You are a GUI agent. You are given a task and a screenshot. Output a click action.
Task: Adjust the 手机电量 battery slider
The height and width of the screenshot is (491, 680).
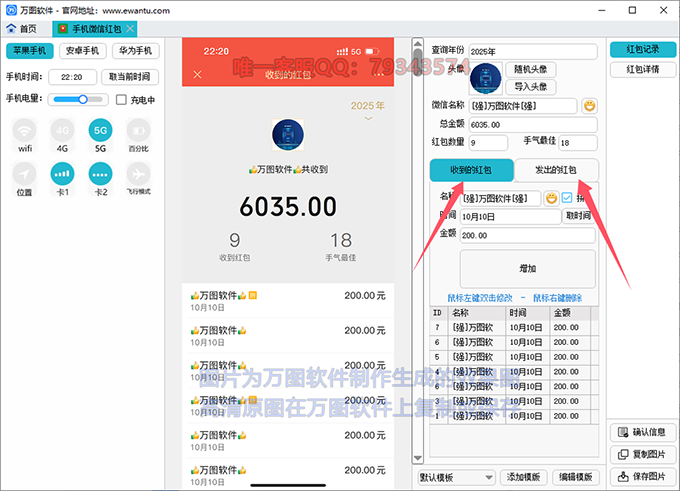[83, 99]
